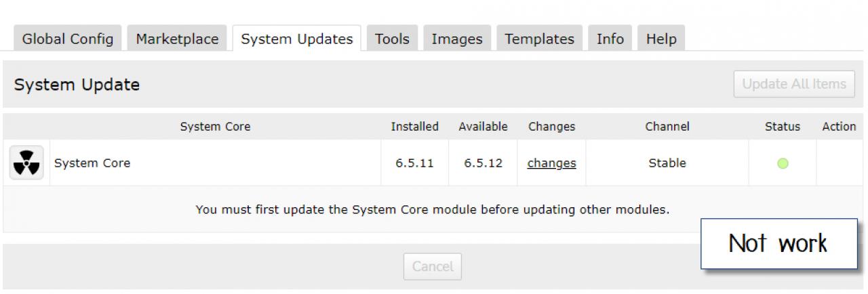
Task: Switch to the Marketplace tab
Action: pyautogui.click(x=177, y=39)
